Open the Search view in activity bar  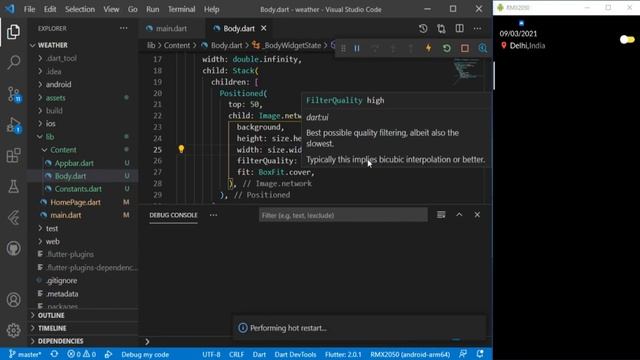(x=13, y=62)
